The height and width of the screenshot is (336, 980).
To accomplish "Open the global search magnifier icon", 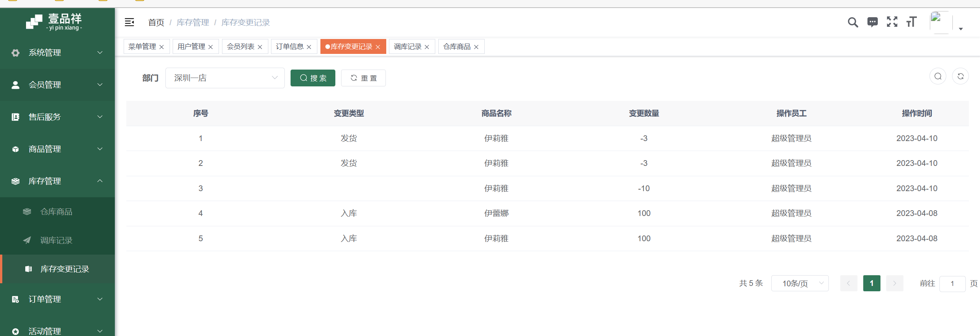I will (x=853, y=22).
